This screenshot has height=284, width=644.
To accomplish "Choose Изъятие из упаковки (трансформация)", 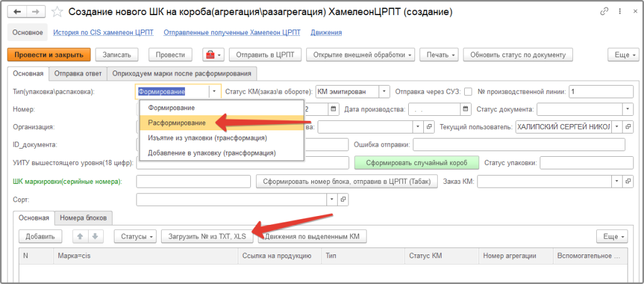I will point(222,138).
